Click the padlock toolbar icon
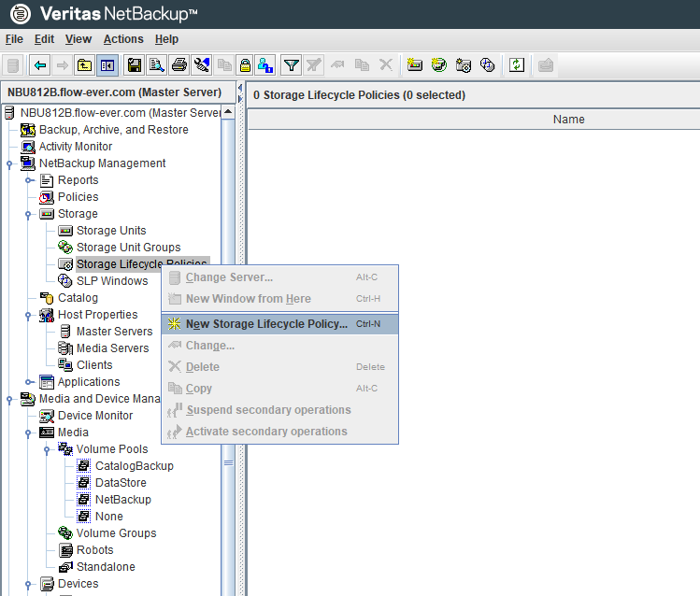Viewport: 700px width, 596px height. click(x=245, y=65)
